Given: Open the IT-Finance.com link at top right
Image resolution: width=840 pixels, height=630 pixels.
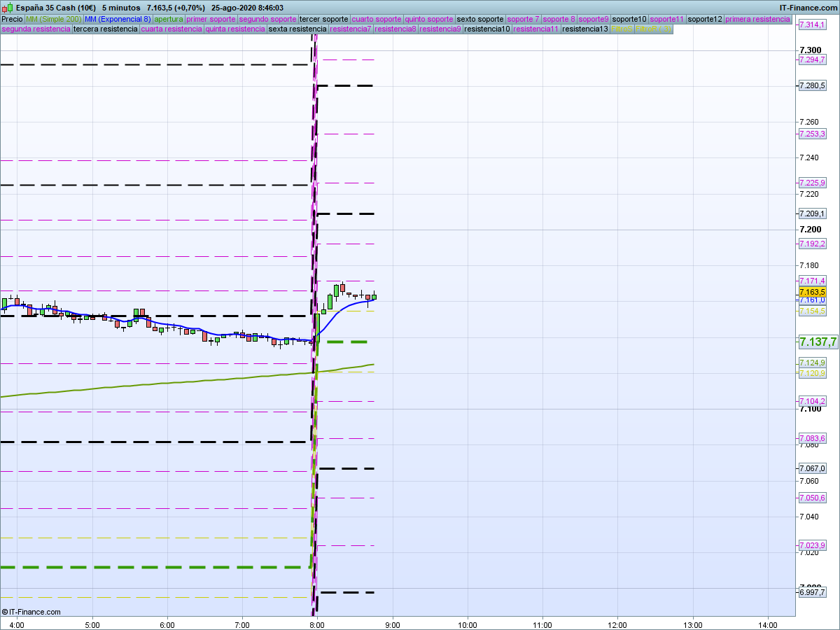Looking at the screenshot, I should (808, 8).
